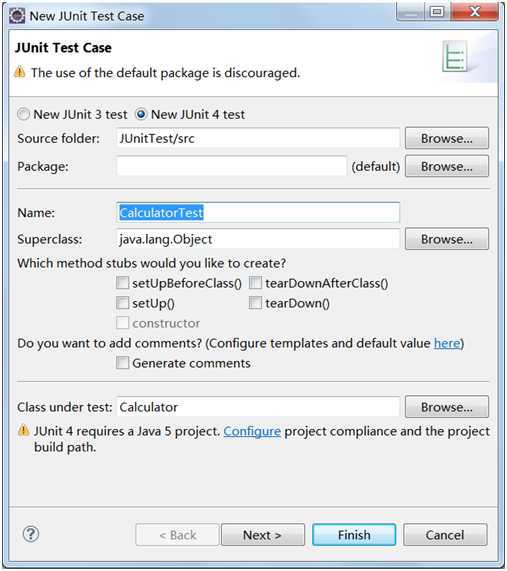Screen dimensions: 507x571
Task: Tick the tearDownAfterClass() checkbox
Action: pyautogui.click(x=255, y=283)
